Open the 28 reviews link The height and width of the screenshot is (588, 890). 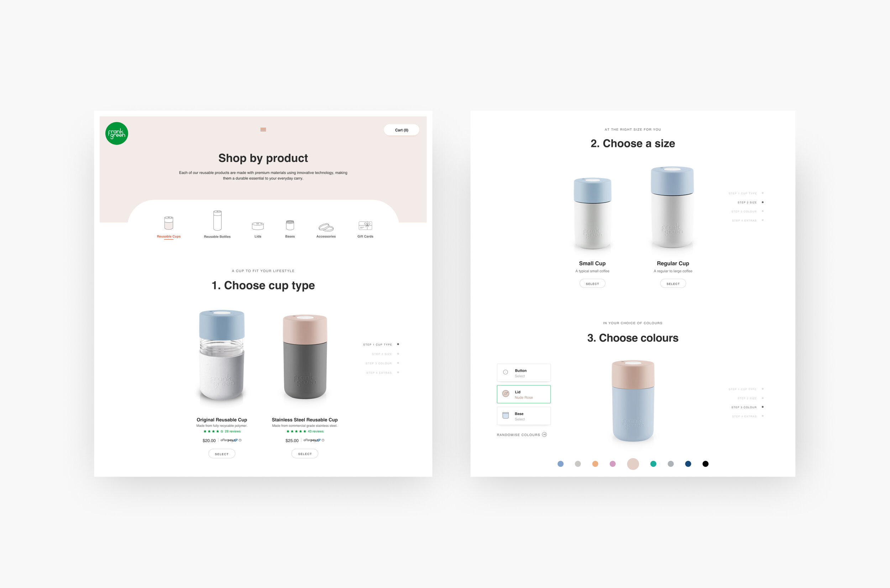(232, 431)
